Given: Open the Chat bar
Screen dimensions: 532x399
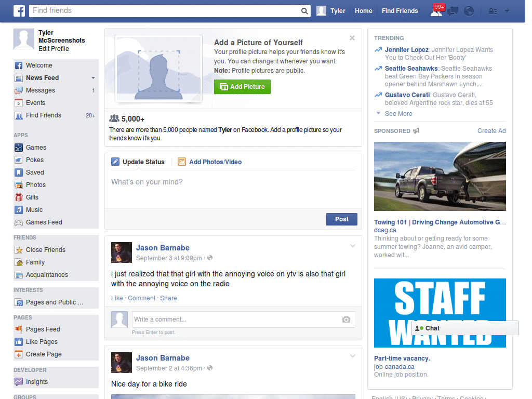Looking at the screenshot, I should point(465,328).
